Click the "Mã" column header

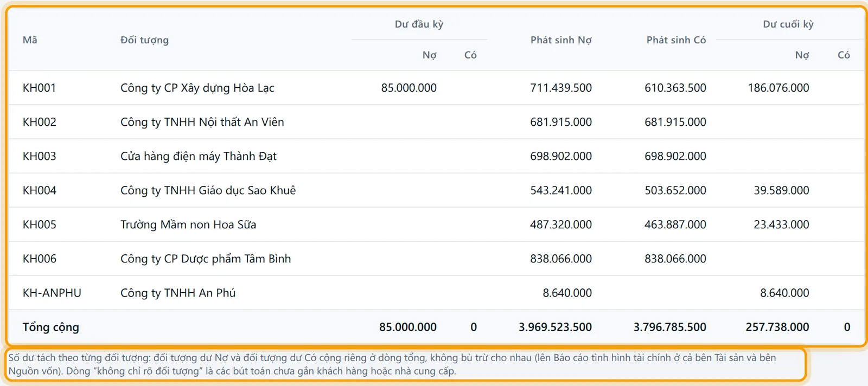point(30,40)
